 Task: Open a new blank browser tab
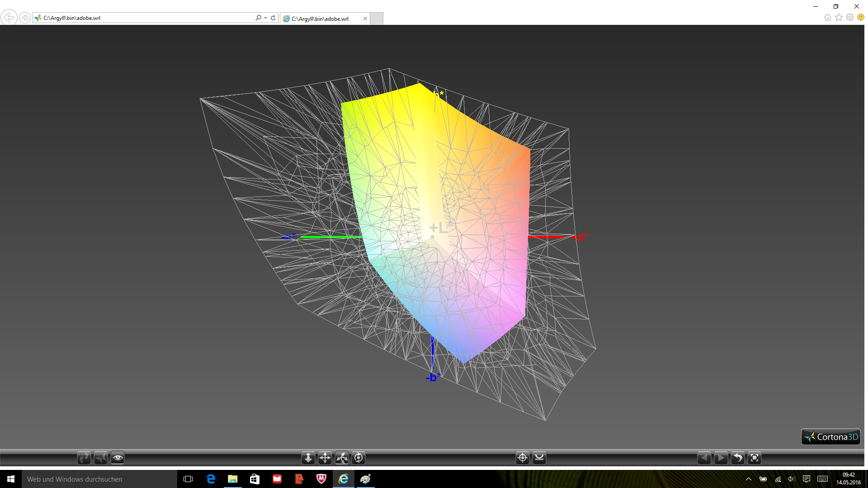point(377,19)
